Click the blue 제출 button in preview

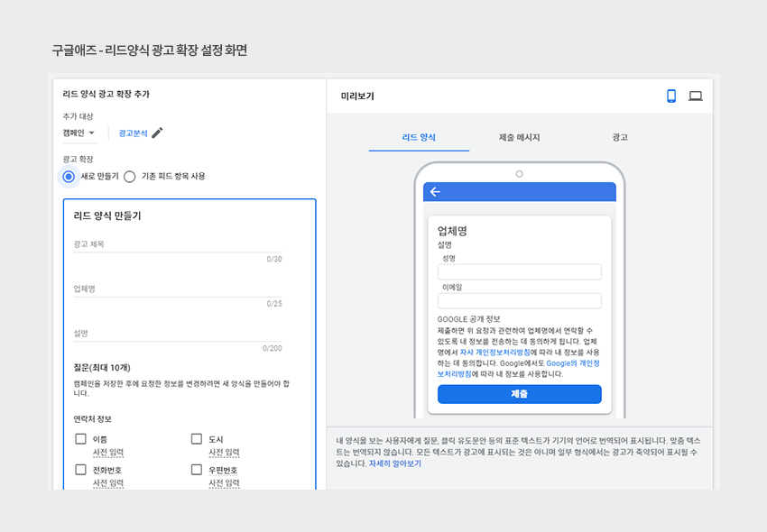coord(519,394)
